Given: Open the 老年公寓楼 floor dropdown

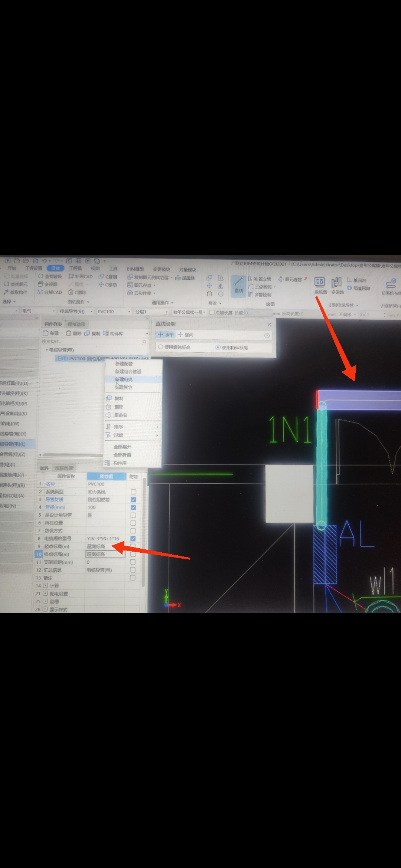Looking at the screenshot, I should coord(189,312).
